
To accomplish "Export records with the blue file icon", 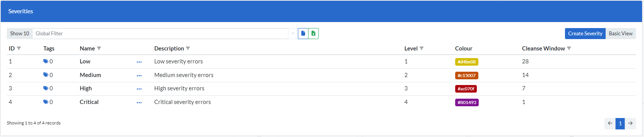I will [x=303, y=33].
